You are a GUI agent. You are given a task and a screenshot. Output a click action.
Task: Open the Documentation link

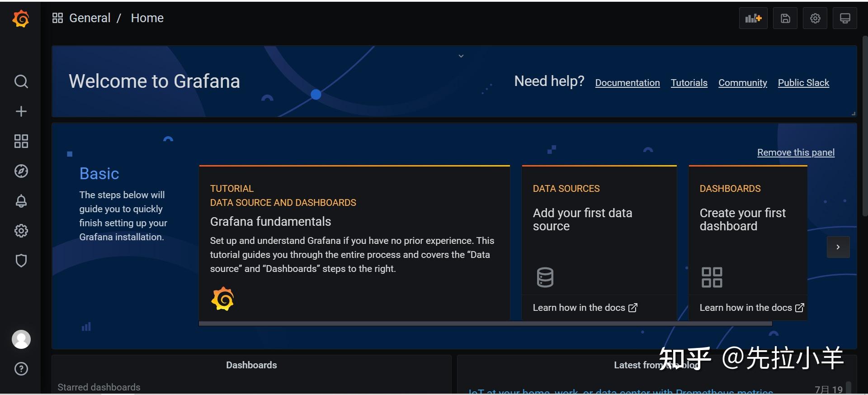point(627,83)
